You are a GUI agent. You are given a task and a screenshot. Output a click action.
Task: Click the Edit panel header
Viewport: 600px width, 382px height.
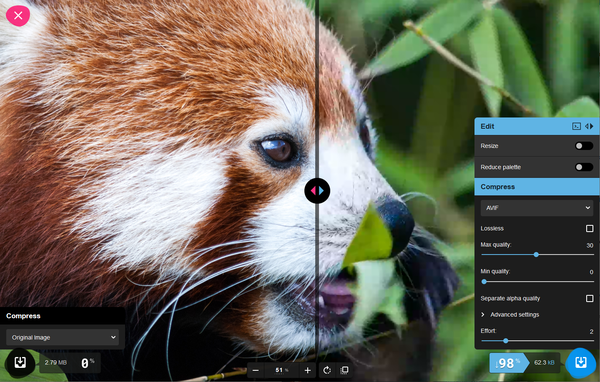(x=537, y=126)
